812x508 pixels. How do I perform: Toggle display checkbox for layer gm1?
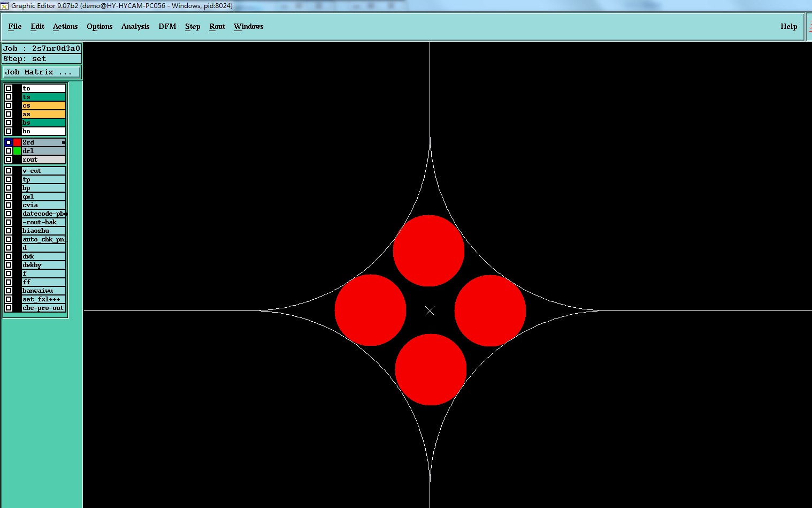tap(9, 196)
